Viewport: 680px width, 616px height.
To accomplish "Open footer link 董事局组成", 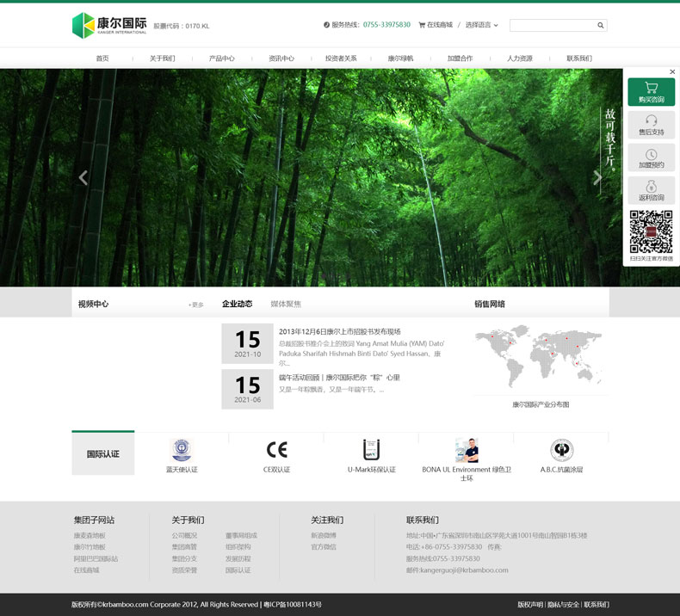I will click(x=241, y=535).
